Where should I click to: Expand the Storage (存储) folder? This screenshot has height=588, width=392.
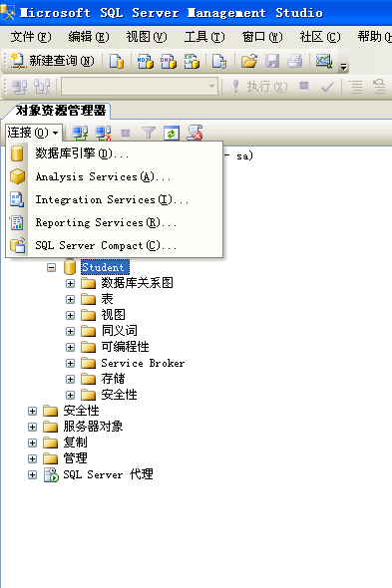pos(70,379)
